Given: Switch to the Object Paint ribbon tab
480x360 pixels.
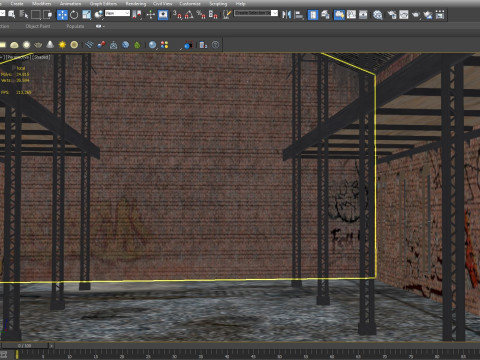Looking at the screenshot, I should pyautogui.click(x=38, y=26).
